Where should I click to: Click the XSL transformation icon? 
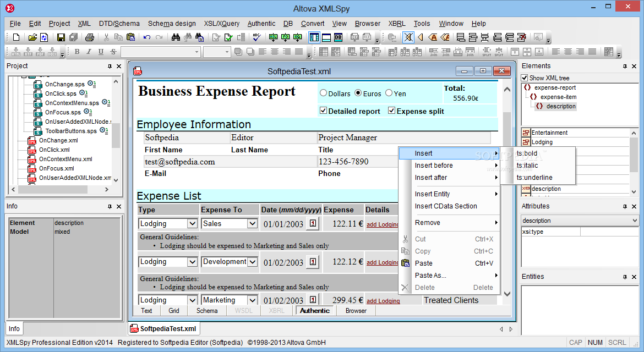point(273,37)
